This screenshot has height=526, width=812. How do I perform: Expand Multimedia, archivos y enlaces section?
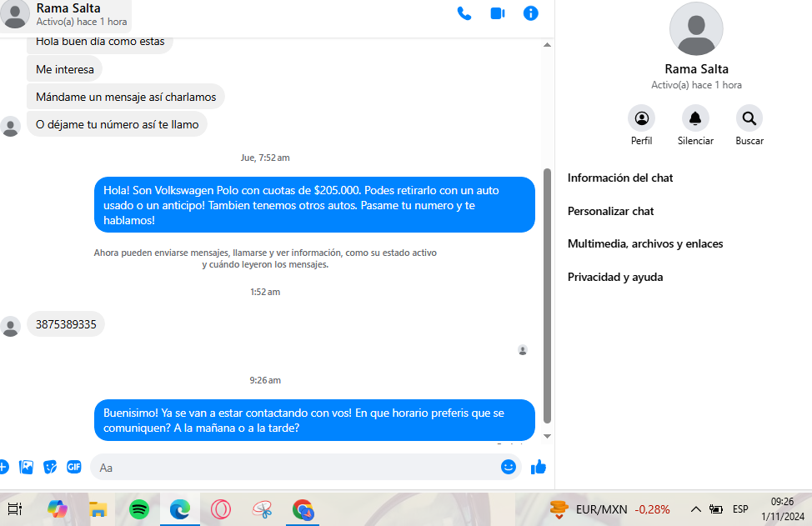point(645,243)
